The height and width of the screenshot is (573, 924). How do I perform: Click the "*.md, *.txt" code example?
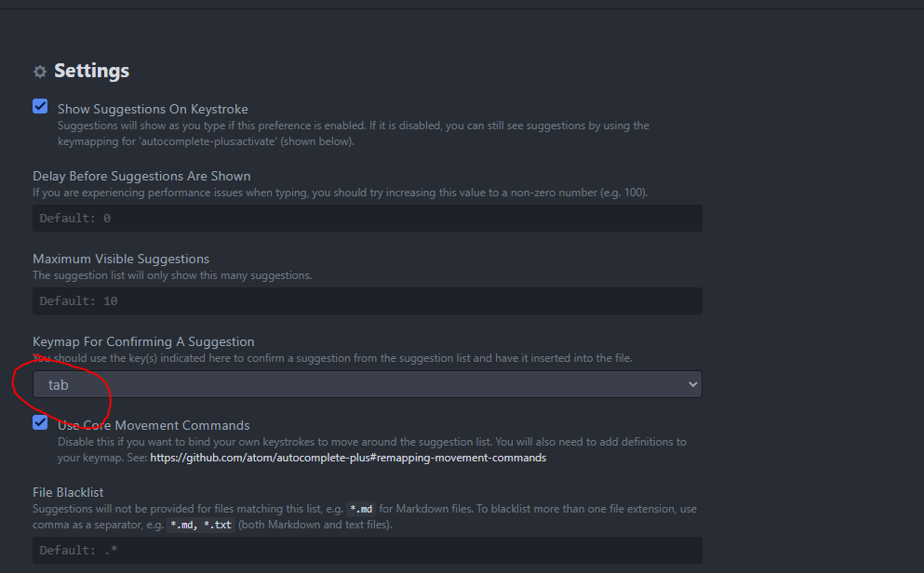coord(201,525)
